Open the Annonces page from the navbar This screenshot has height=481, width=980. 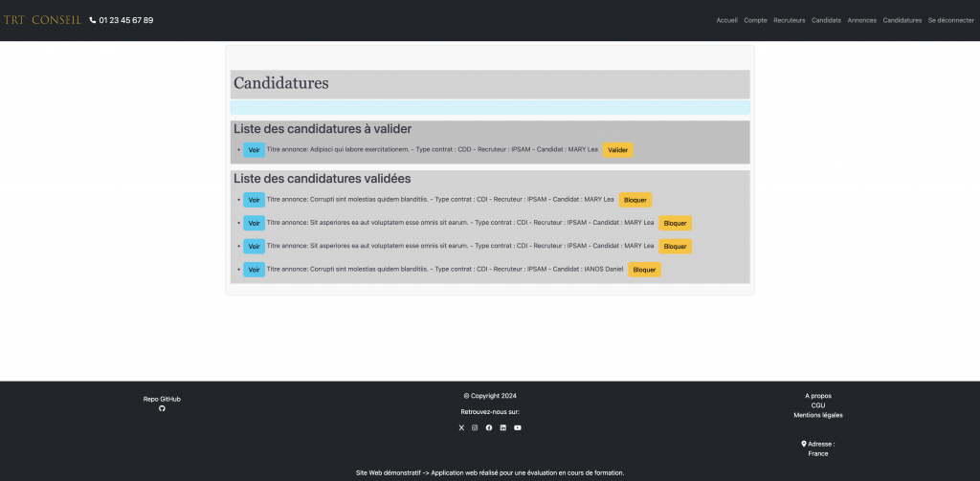click(x=861, y=20)
